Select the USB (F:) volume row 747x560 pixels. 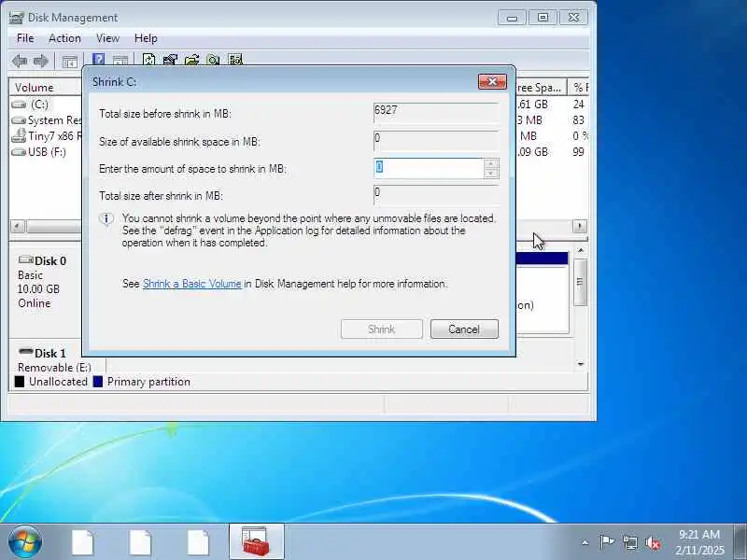coord(46,152)
